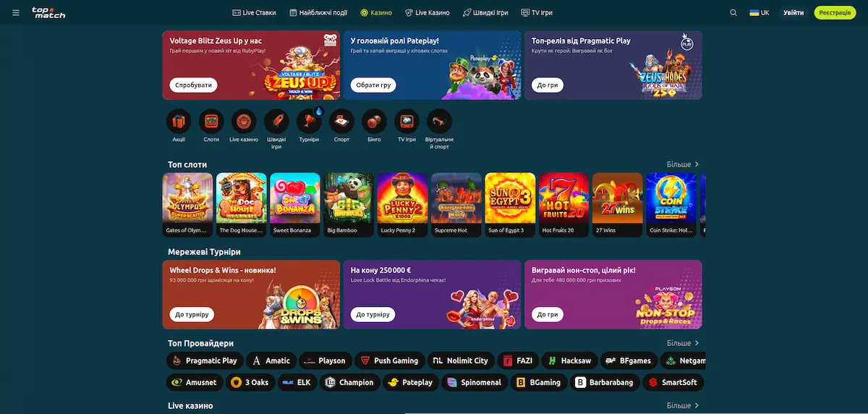Click the Спробувати button on Zeus banner

(193, 85)
